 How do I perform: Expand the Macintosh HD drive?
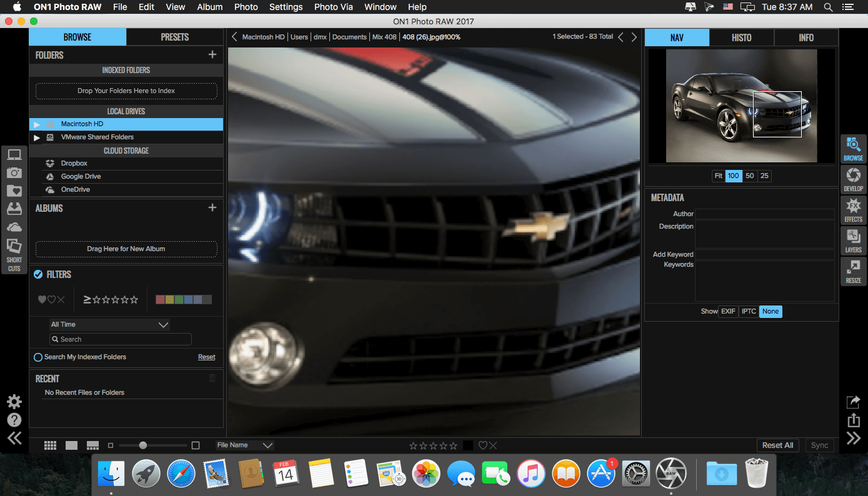37,124
